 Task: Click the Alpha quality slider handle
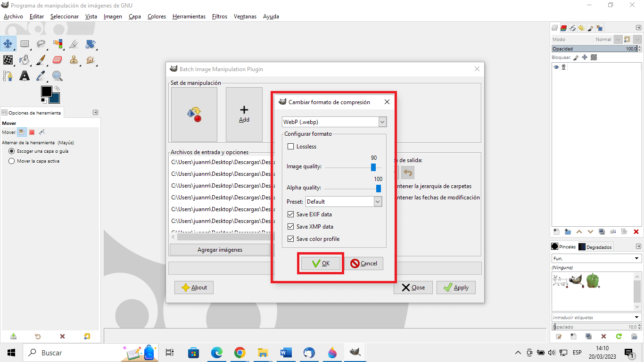(x=379, y=189)
